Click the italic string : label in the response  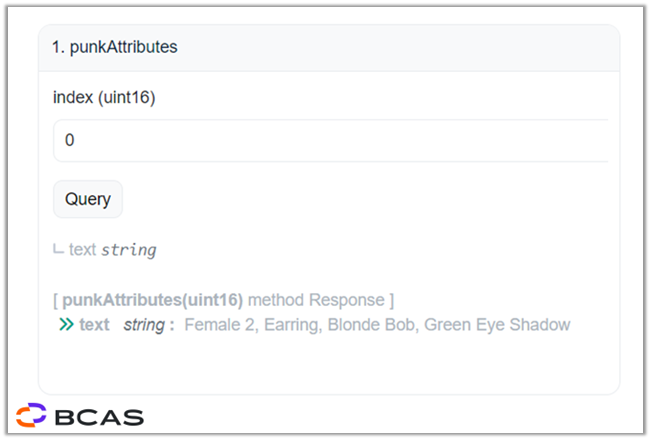[x=149, y=325]
